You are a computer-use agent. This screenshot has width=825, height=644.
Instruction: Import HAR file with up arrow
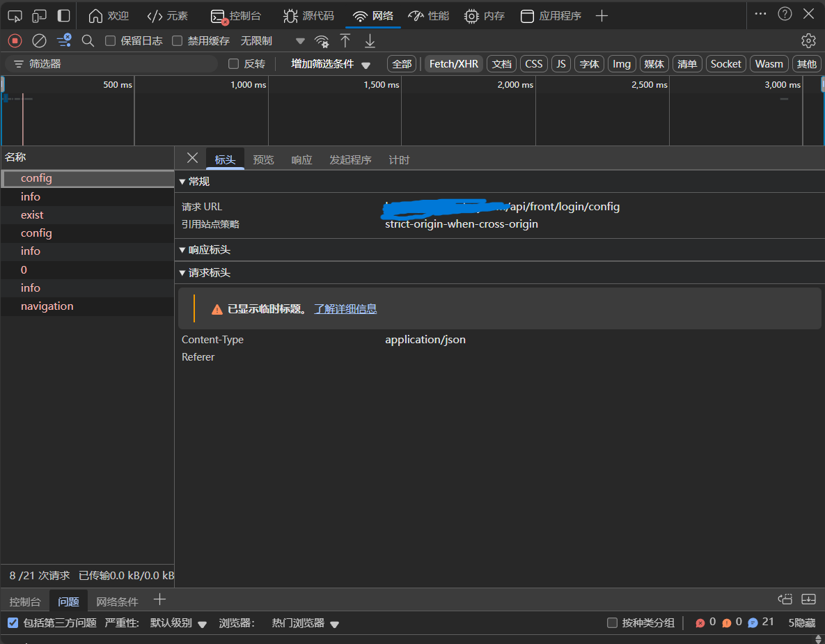coord(345,40)
